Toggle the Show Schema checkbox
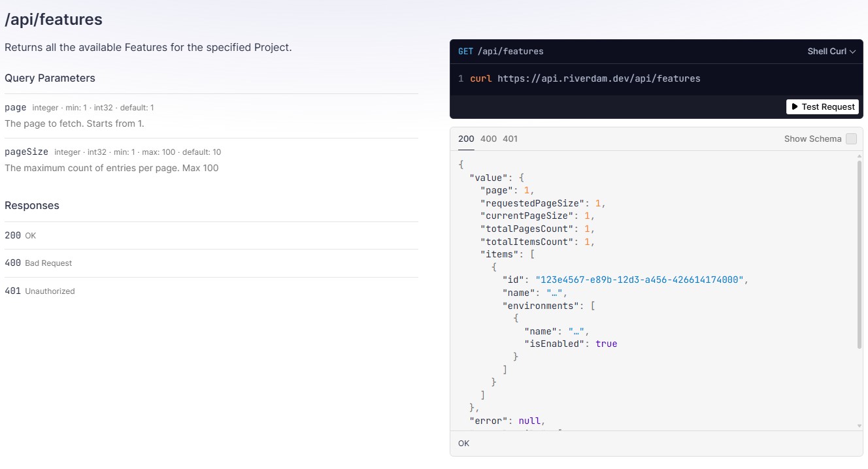The image size is (868, 469). [851, 138]
